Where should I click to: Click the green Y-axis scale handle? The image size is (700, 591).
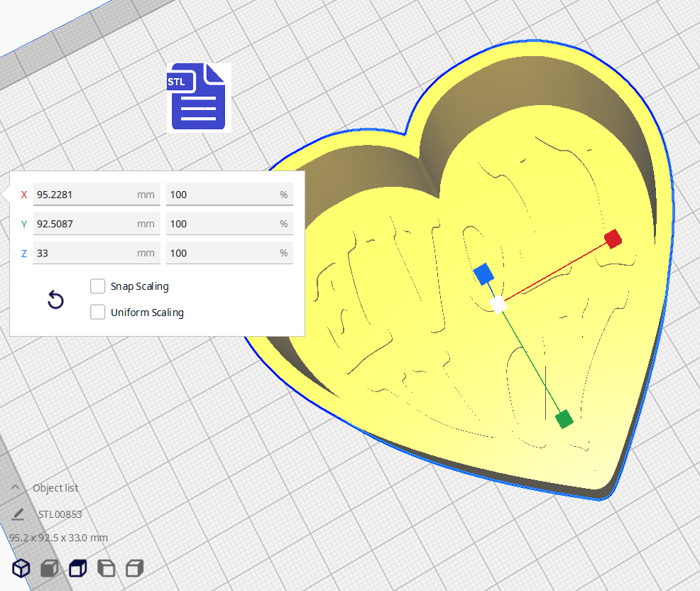[x=564, y=419]
